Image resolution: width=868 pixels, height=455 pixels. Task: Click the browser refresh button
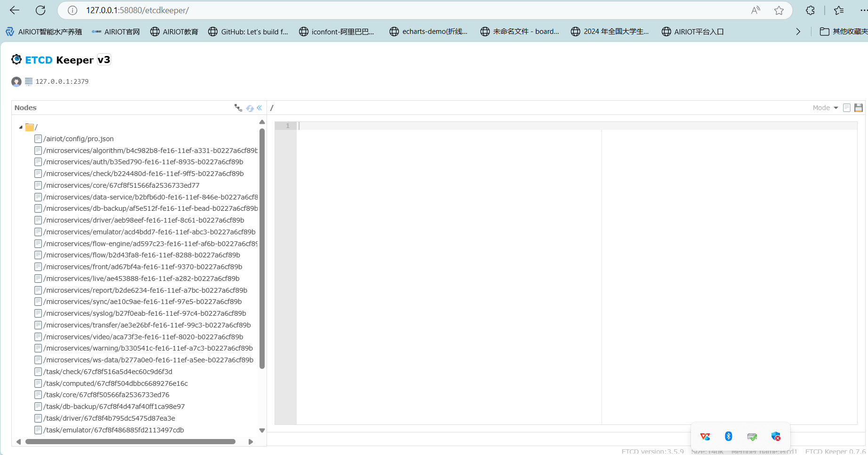[x=41, y=10]
